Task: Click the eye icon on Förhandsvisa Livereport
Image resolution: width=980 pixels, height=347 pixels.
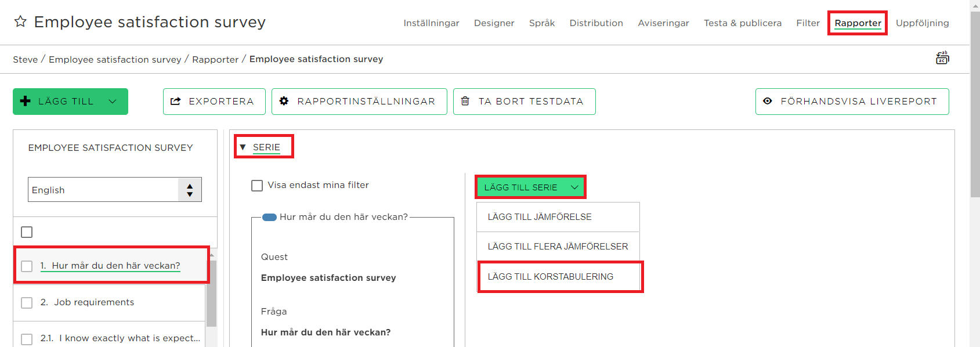Action: tap(768, 101)
